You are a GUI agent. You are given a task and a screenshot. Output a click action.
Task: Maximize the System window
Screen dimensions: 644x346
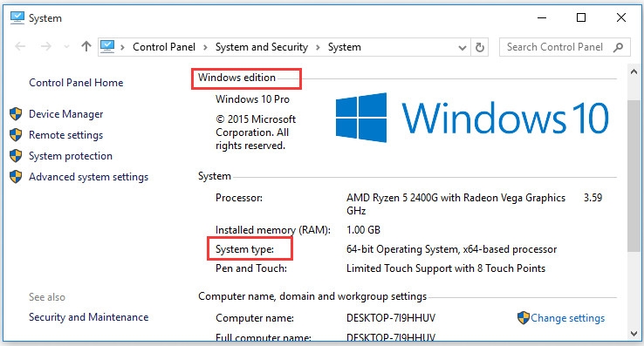point(581,17)
